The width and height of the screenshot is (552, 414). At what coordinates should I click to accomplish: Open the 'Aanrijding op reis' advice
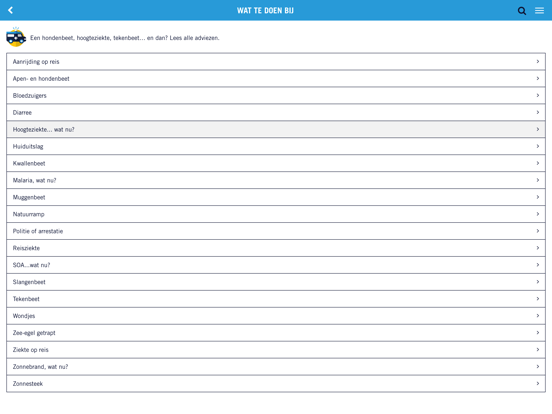(276, 62)
